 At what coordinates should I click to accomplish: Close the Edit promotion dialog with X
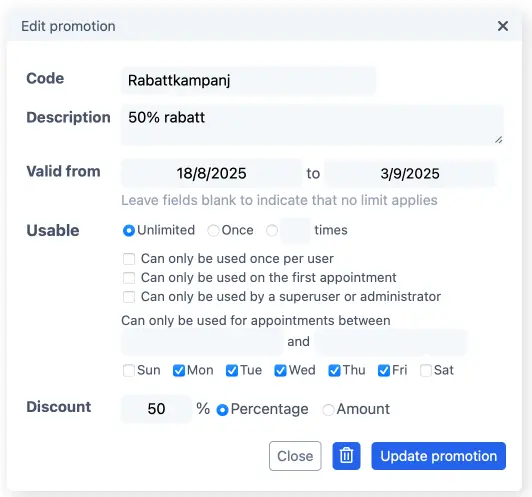click(502, 26)
